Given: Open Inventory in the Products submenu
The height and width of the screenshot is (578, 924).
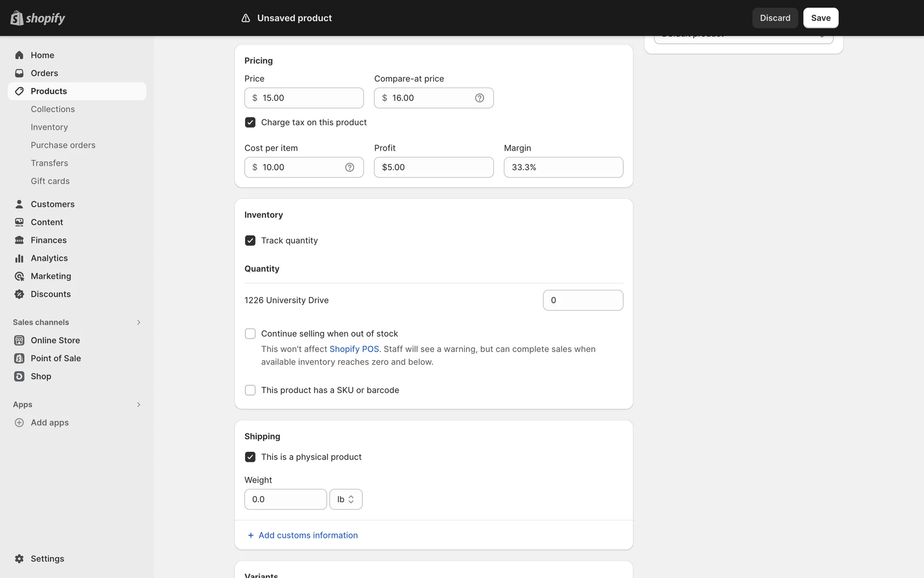Looking at the screenshot, I should [49, 127].
